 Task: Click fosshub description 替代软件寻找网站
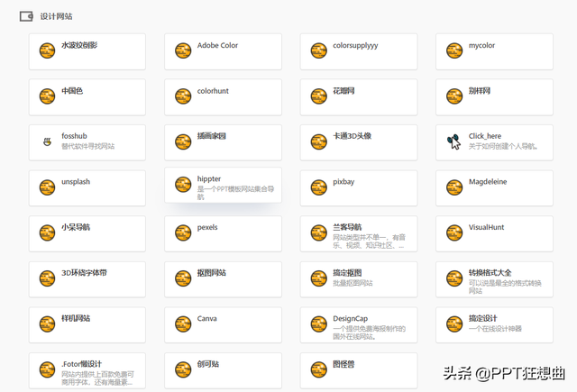88,146
